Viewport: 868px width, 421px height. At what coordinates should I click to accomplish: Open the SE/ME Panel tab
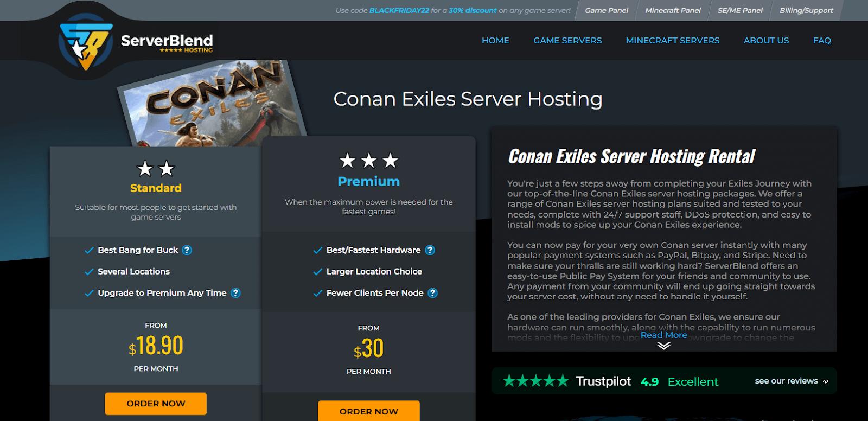click(x=740, y=10)
